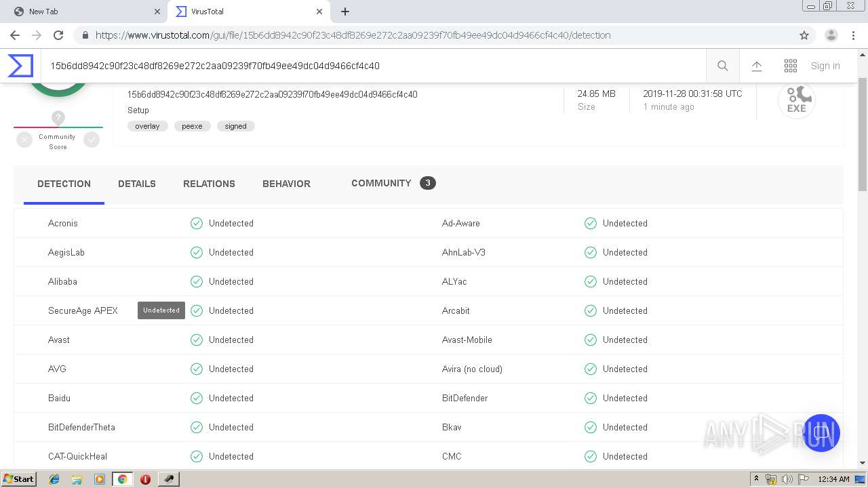Screen dimensions: 868x488
Task: Click the blue chat bubble button
Action: 821,432
